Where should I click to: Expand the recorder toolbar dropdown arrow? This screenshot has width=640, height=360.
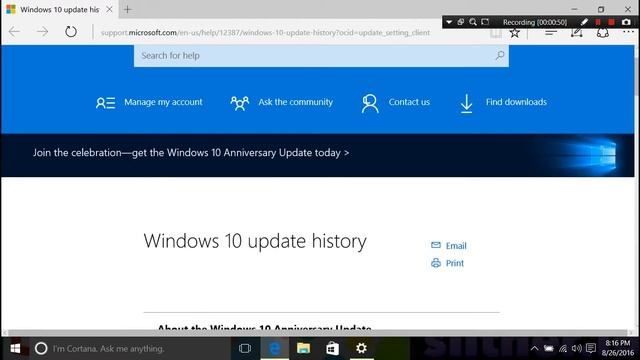(x=449, y=22)
